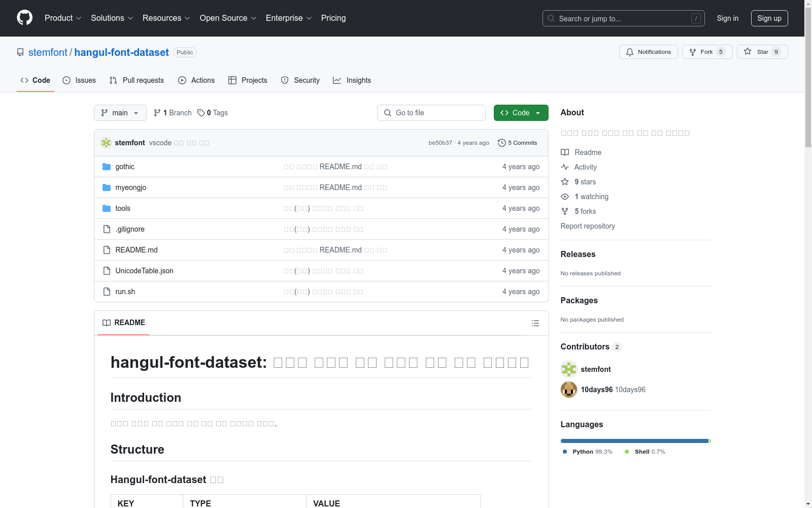The width and height of the screenshot is (812, 508).
Task: Open the myeongjo directory name
Action: (130, 187)
